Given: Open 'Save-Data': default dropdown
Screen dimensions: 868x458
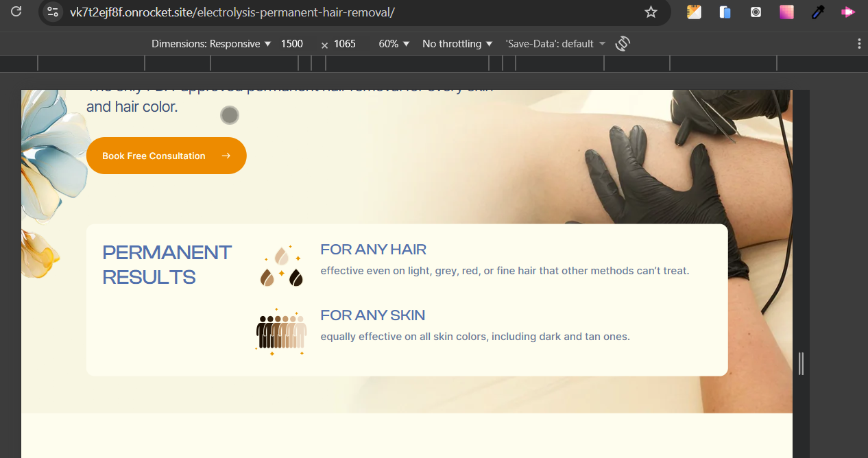Looking at the screenshot, I should click(x=555, y=44).
